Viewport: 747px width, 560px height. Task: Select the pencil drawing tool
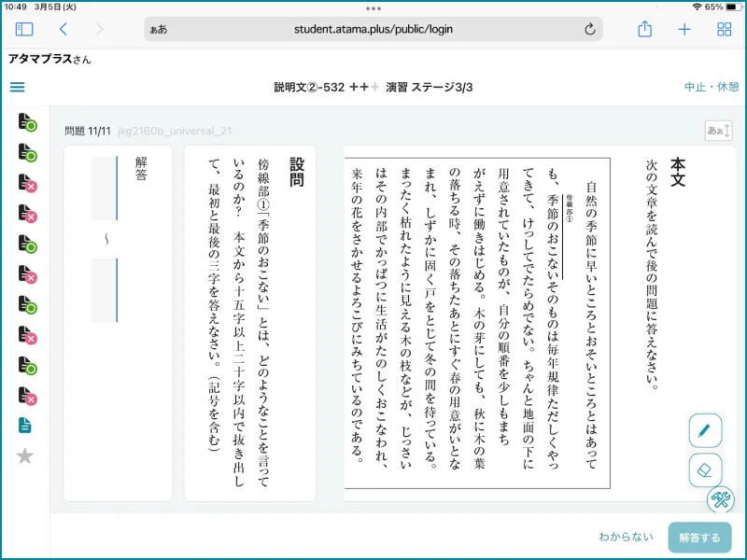pyautogui.click(x=705, y=430)
